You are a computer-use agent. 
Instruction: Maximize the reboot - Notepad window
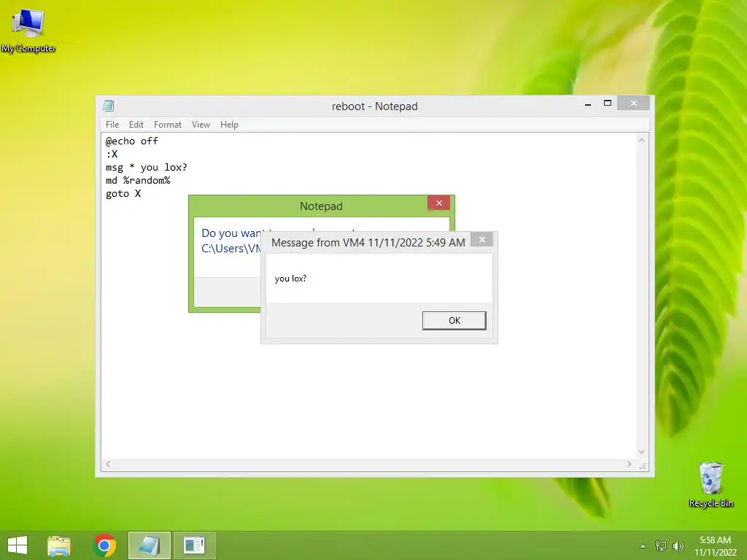click(x=608, y=104)
